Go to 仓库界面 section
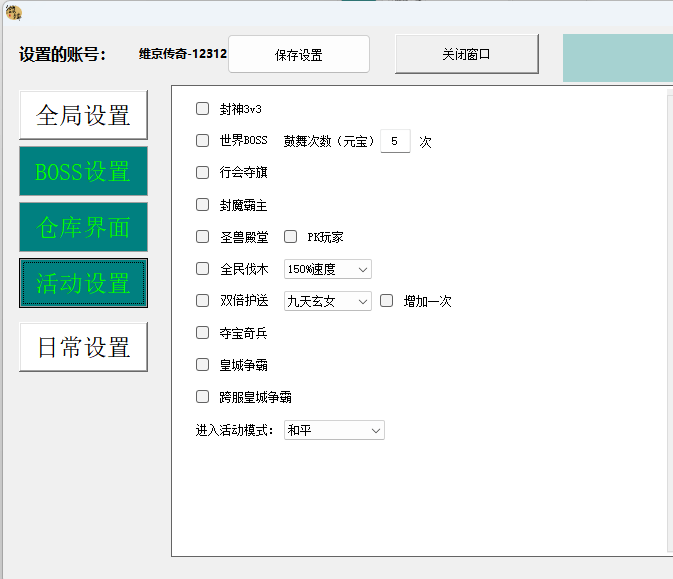Image resolution: width=673 pixels, height=579 pixels. point(83,227)
